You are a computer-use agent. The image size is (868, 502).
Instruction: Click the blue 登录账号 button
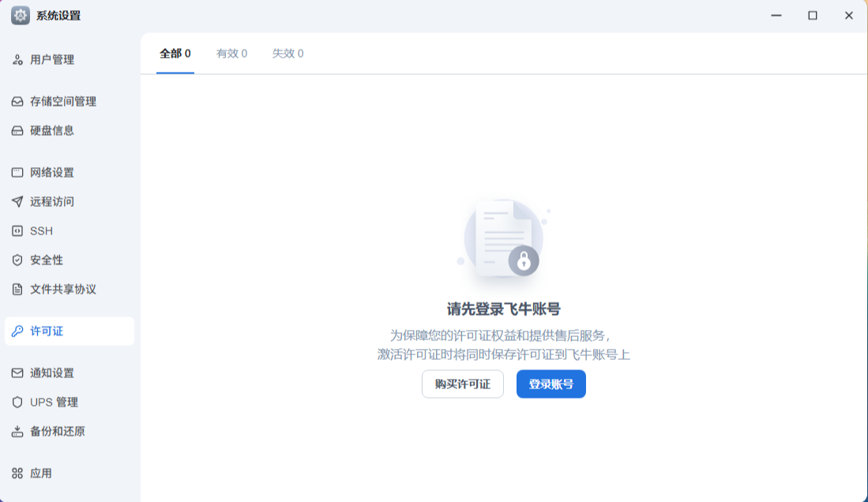click(550, 384)
